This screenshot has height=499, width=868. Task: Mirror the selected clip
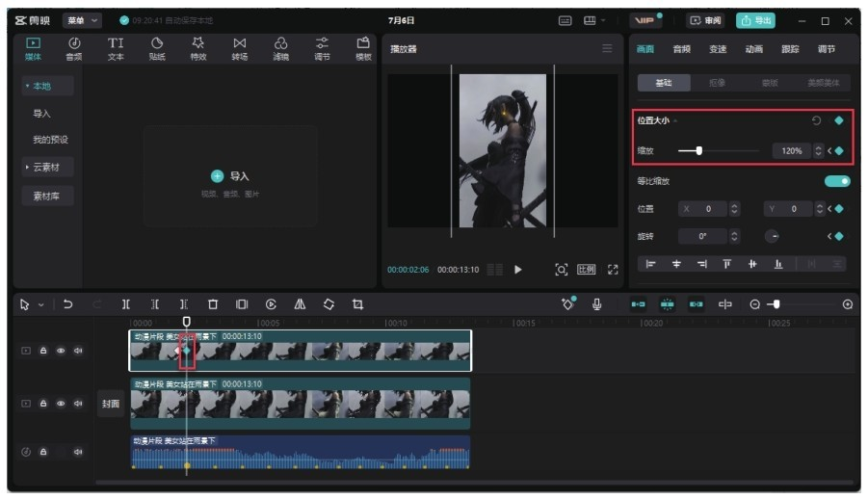click(300, 304)
